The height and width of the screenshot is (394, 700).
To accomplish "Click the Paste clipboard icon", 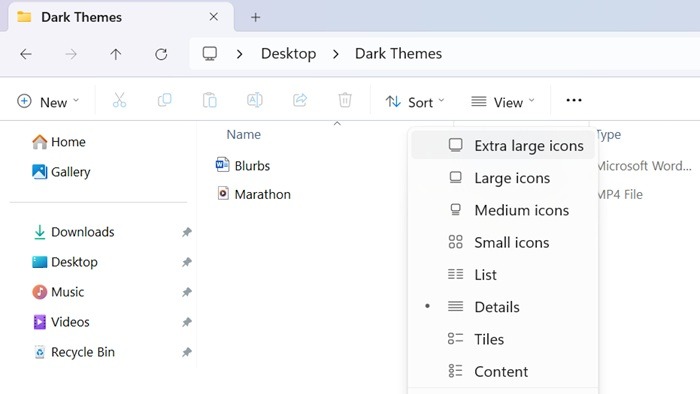I will point(209,100).
